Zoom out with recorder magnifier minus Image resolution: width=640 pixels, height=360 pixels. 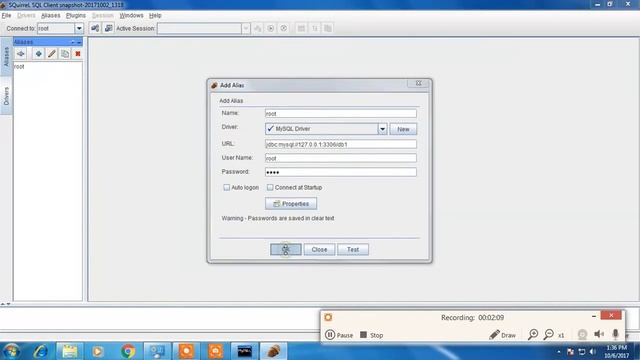pos(549,335)
